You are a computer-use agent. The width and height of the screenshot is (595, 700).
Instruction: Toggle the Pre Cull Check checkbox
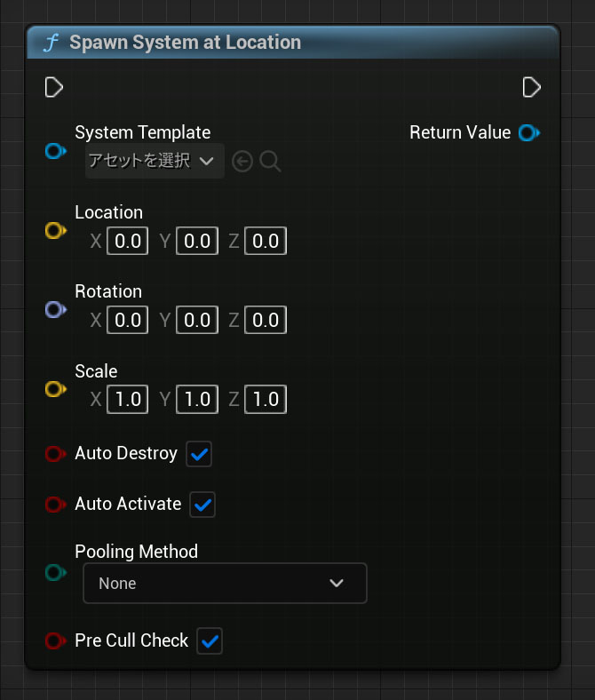click(210, 640)
